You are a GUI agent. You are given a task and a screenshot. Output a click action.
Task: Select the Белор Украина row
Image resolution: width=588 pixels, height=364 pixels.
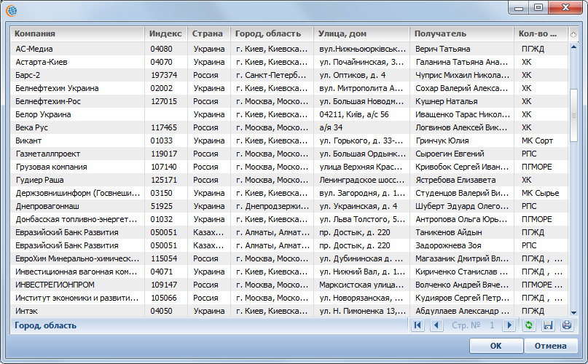point(289,114)
